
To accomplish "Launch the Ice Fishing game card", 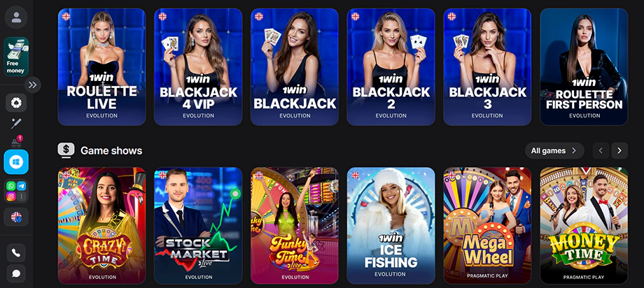I will [x=391, y=225].
